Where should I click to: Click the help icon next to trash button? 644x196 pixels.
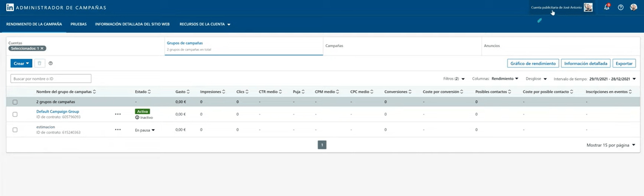pos(51,63)
